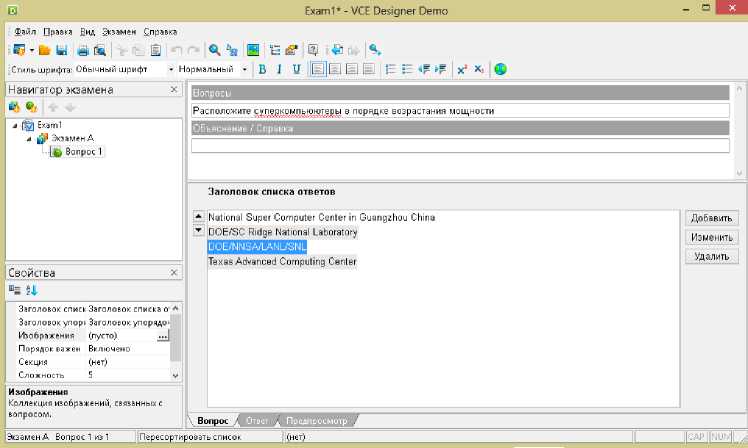Click the empty Объяснение / Справка field
This screenshot has height=448, width=748.
460,146
